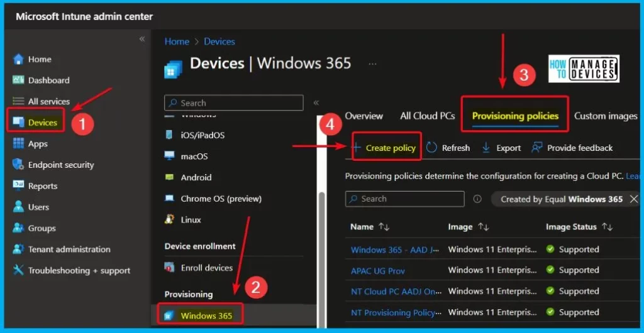
Task: Open the Apps grid icon
Action: click(18, 143)
